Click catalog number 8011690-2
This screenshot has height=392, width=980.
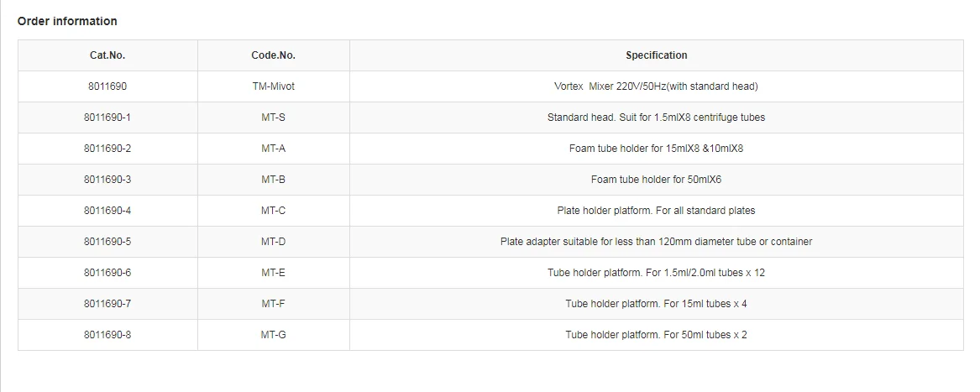point(107,149)
